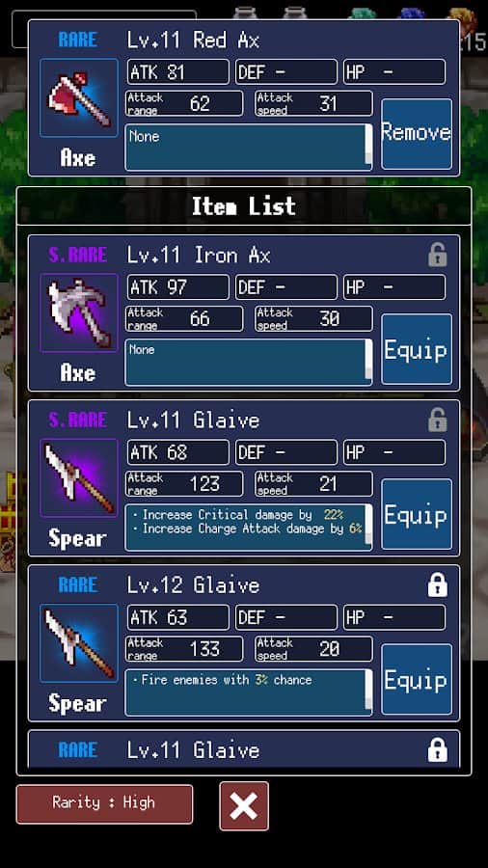The width and height of the screenshot is (488, 868).
Task: Click the Lv.12 Glaive effect scrollbar
Action: (368, 691)
